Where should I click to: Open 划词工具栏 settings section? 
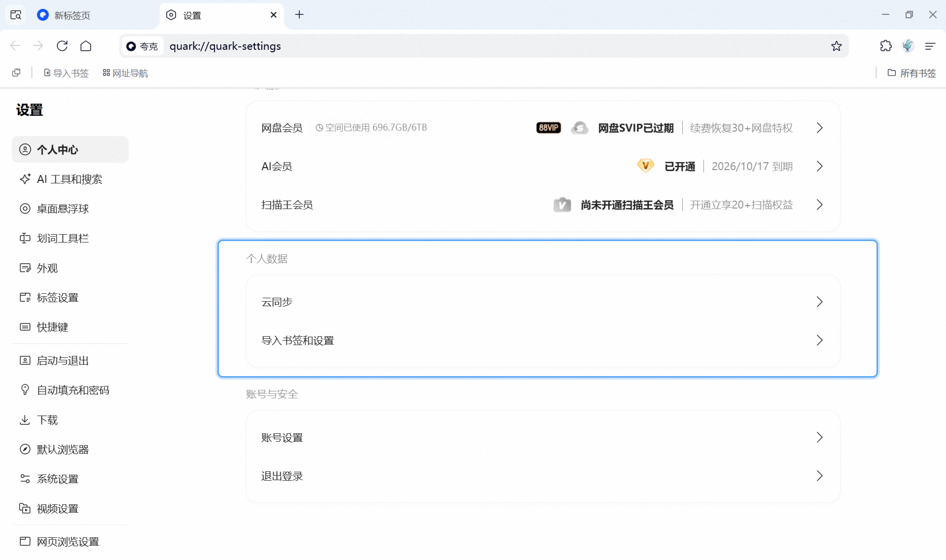(x=70, y=238)
